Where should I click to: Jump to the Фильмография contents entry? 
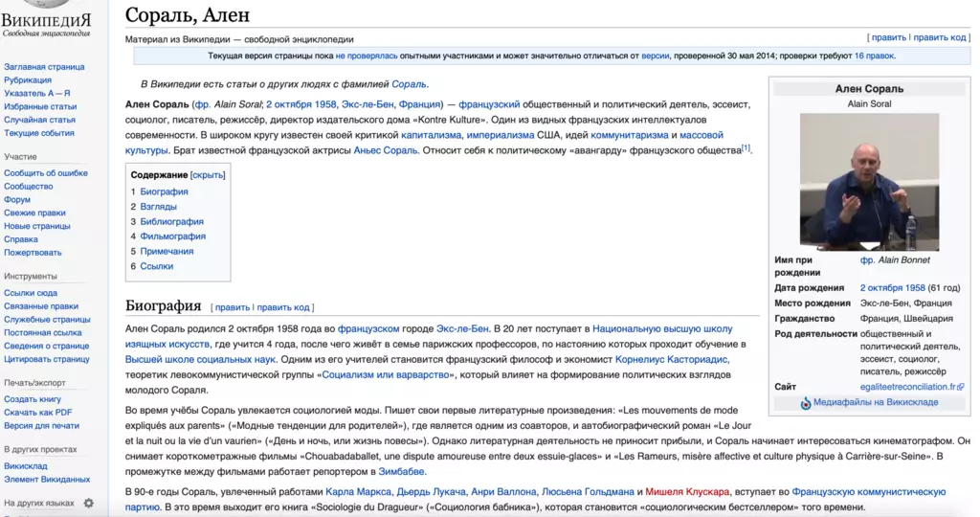pyautogui.click(x=172, y=236)
